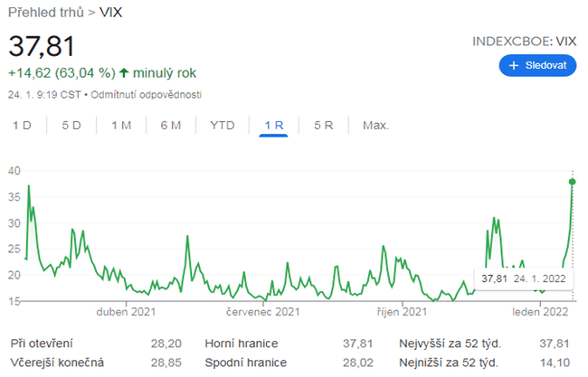Click the green data point at chart end
This screenshot has width=588, height=377.
pos(572,182)
